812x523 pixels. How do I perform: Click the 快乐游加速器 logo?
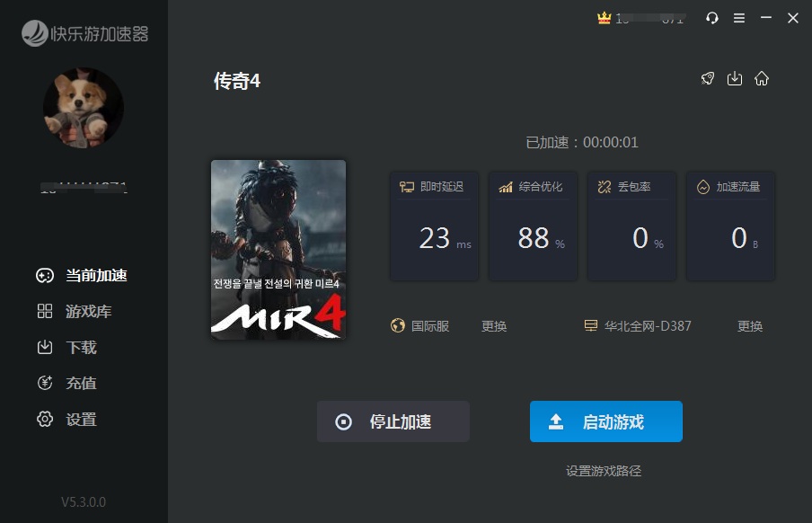(x=85, y=33)
